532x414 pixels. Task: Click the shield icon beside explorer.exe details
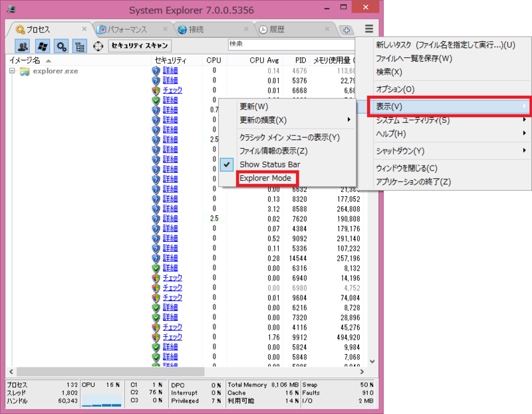click(154, 70)
